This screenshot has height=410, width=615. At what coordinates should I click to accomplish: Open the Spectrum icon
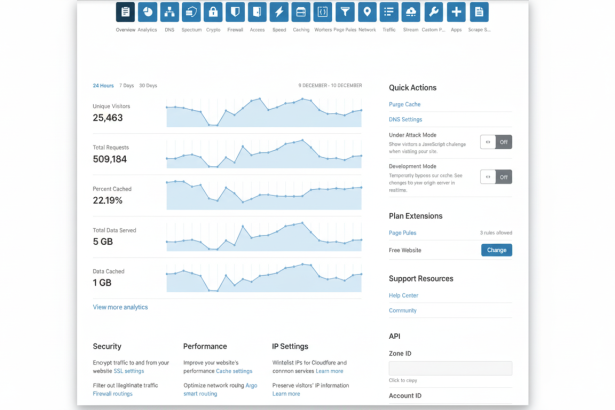click(191, 12)
